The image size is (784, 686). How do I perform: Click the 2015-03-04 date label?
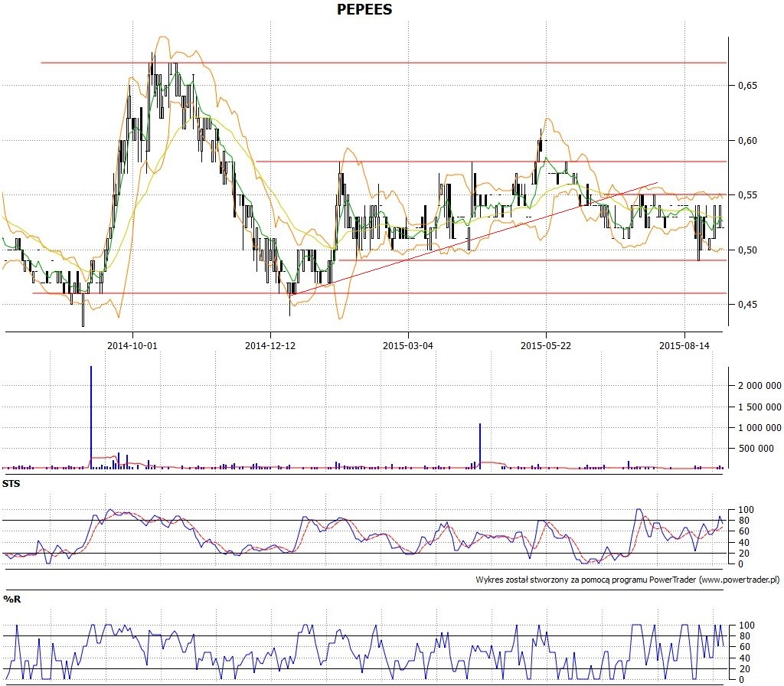(x=408, y=345)
